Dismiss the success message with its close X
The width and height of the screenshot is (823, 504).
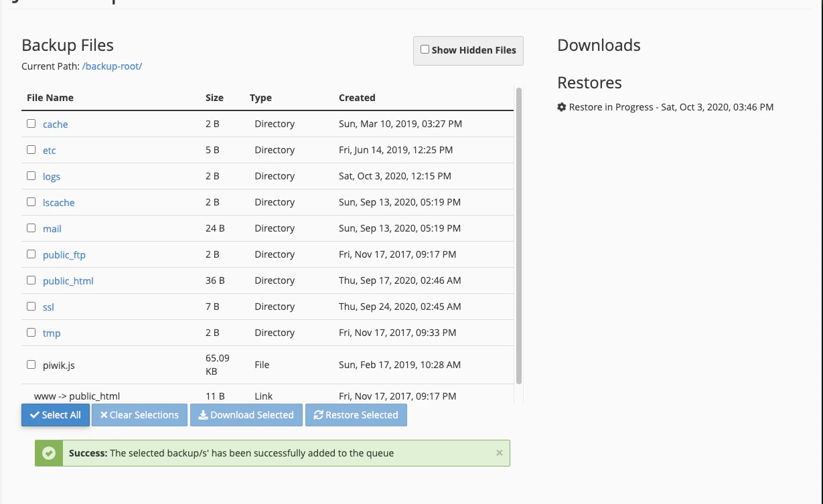pos(499,453)
